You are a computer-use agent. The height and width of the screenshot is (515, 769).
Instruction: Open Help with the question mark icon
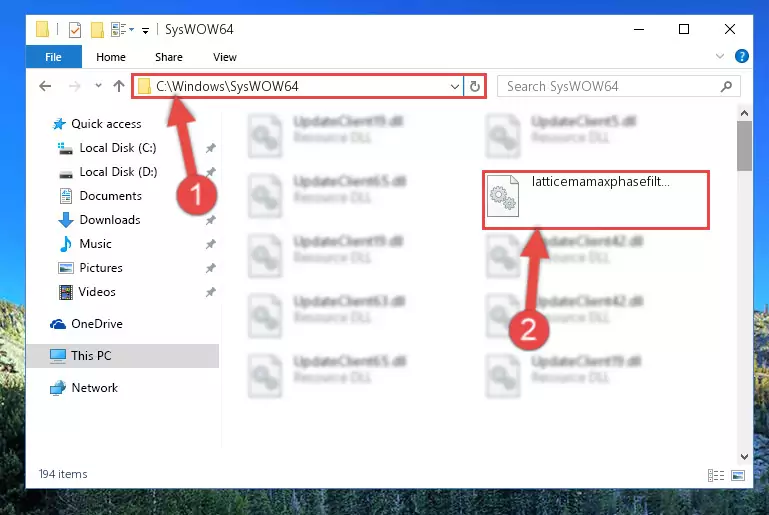click(742, 56)
